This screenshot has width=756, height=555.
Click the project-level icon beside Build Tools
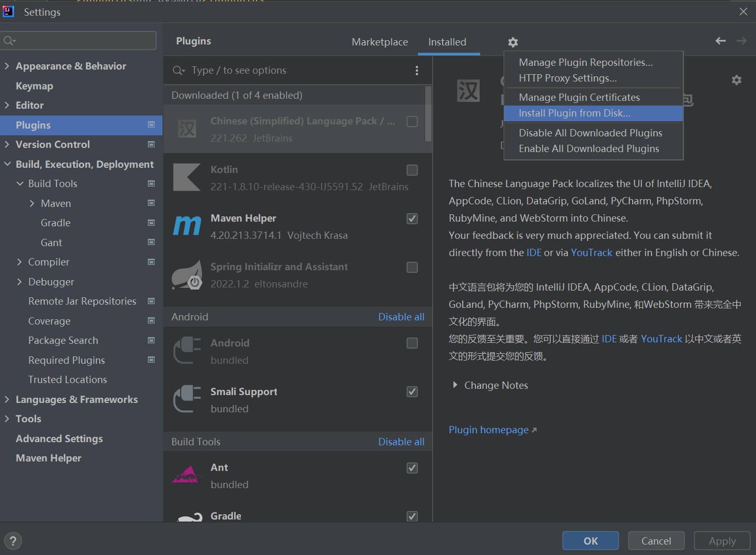pyautogui.click(x=152, y=183)
